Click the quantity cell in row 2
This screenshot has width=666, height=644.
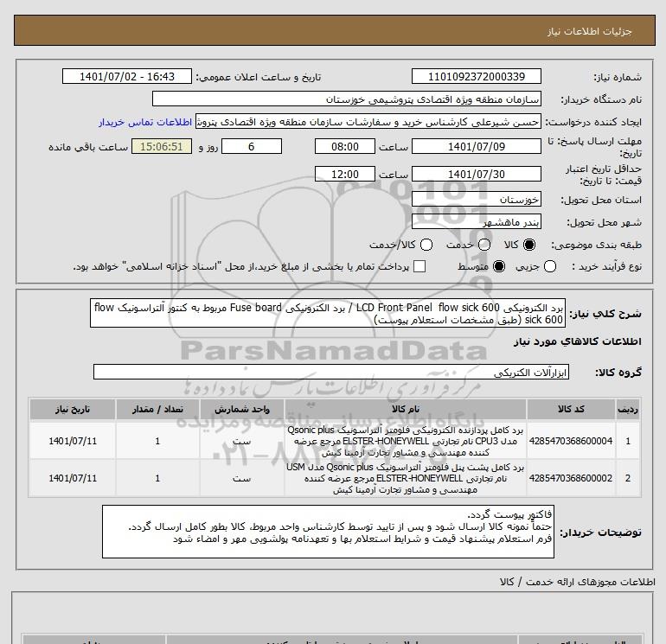pos(157,478)
